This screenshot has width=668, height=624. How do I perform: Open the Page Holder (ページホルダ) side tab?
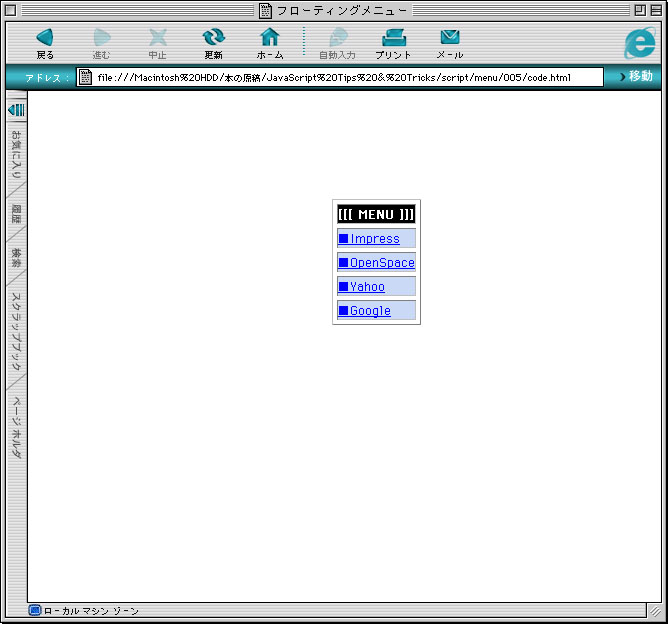[x=16, y=428]
